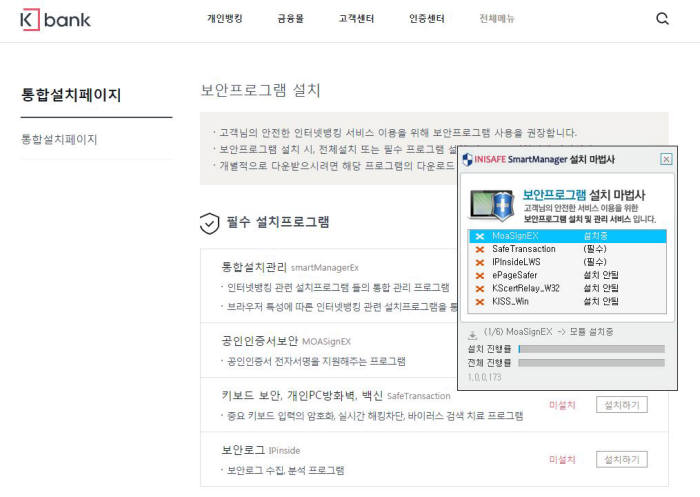
Task: Open the 금융몰 menu
Action: (291, 18)
